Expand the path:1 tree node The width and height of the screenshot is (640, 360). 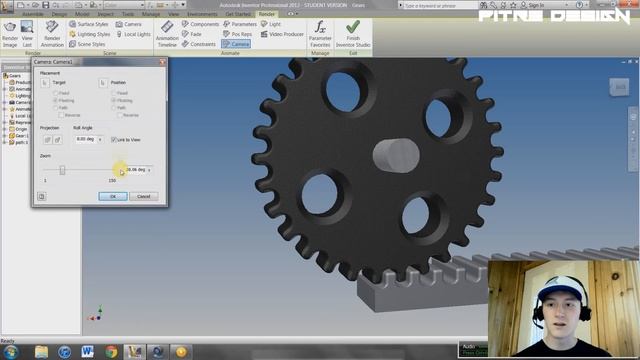(5, 142)
